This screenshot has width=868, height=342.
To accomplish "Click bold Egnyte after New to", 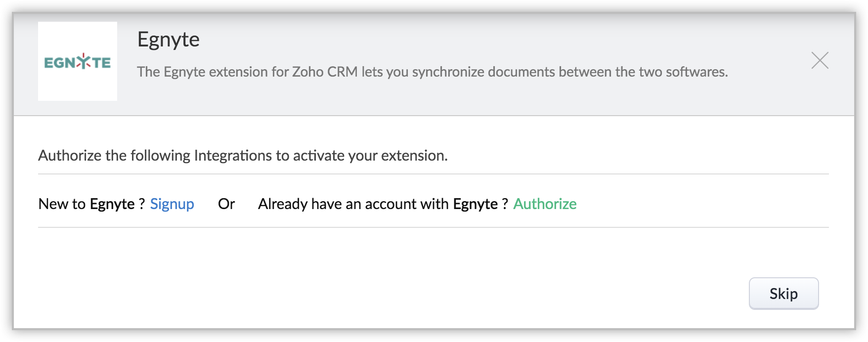I will point(112,204).
